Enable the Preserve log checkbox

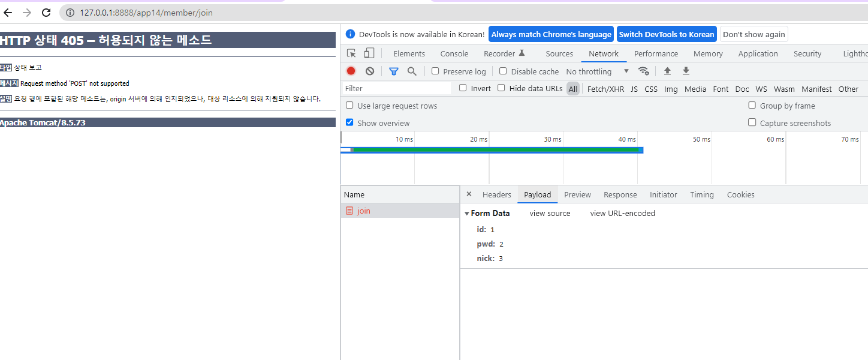pos(435,71)
